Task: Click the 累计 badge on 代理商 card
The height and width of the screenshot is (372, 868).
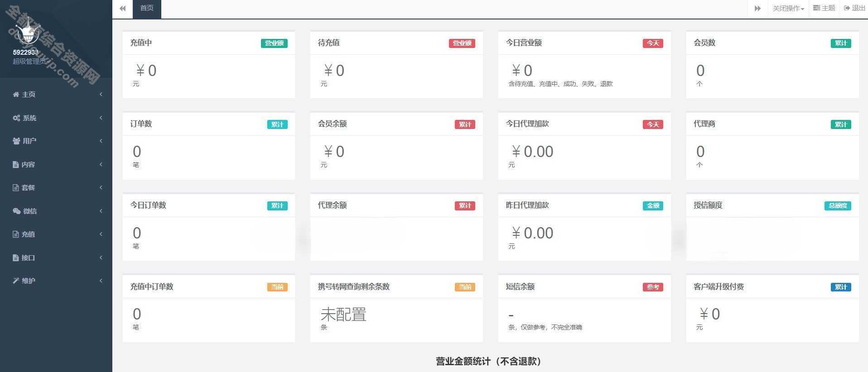Action: [x=841, y=124]
